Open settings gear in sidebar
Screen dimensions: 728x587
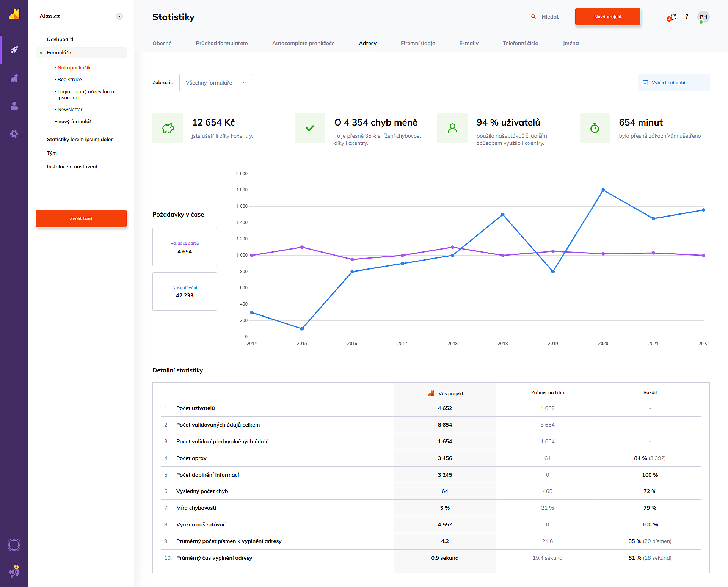tap(14, 134)
